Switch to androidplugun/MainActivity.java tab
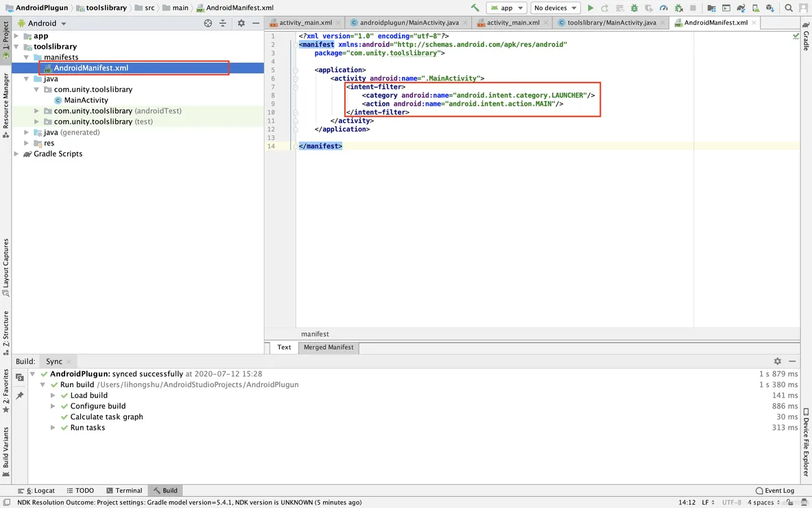812x508 pixels. tap(409, 23)
